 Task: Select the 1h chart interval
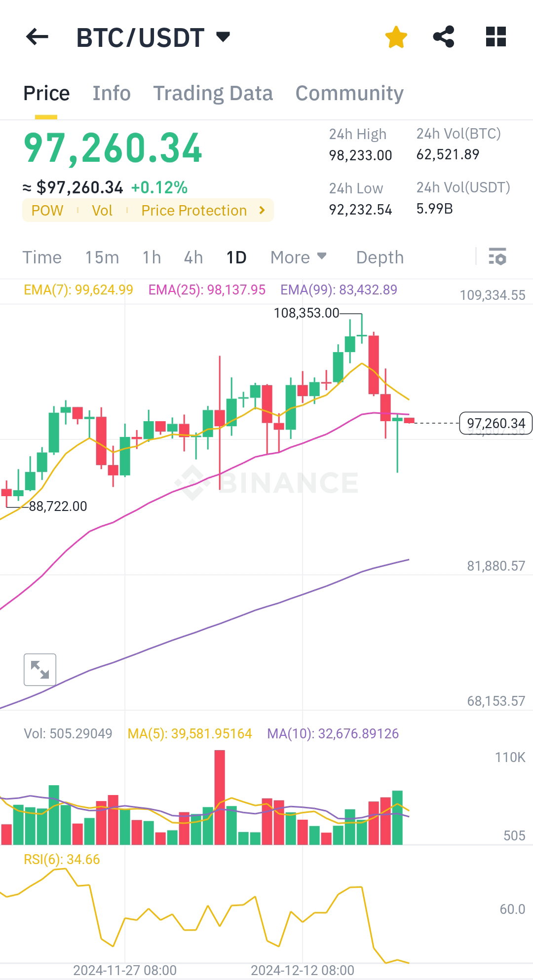click(152, 257)
